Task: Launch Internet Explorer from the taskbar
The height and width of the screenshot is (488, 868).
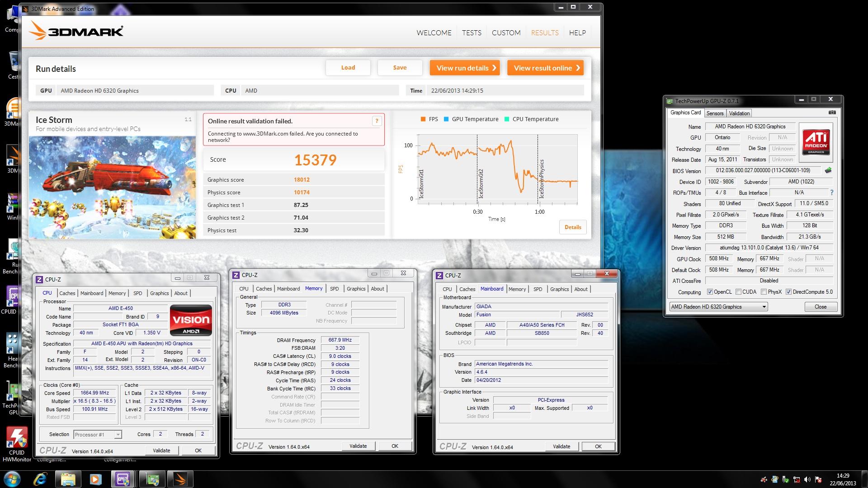Action: (x=41, y=479)
